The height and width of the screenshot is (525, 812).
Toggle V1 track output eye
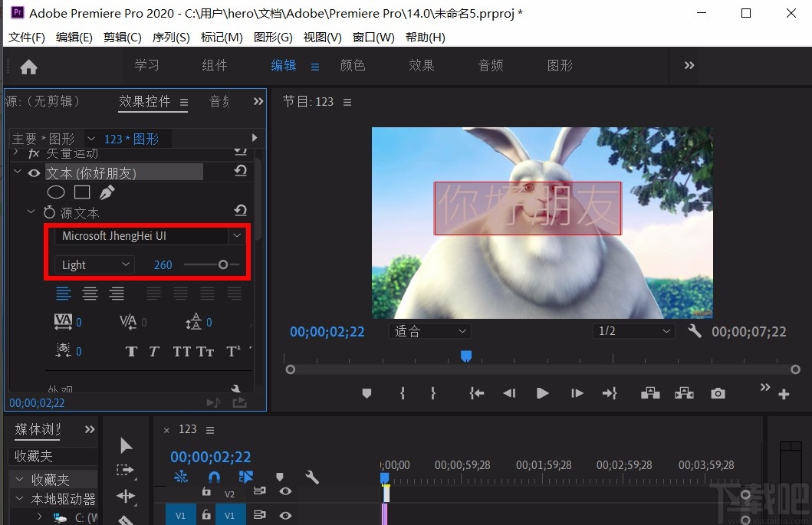pos(285,515)
